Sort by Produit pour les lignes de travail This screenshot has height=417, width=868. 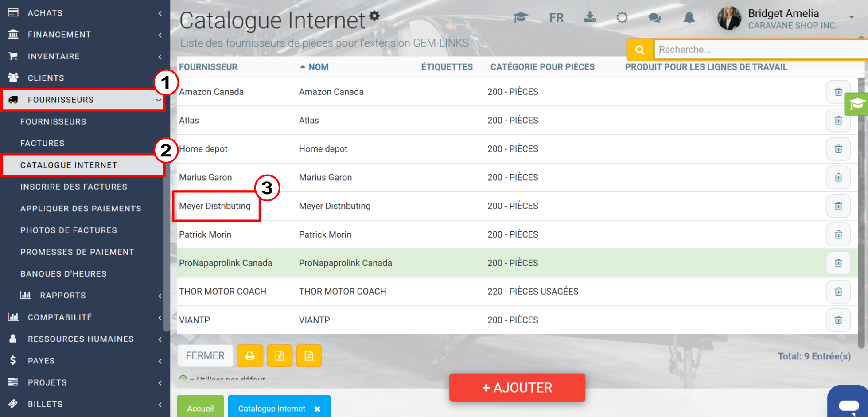point(706,67)
